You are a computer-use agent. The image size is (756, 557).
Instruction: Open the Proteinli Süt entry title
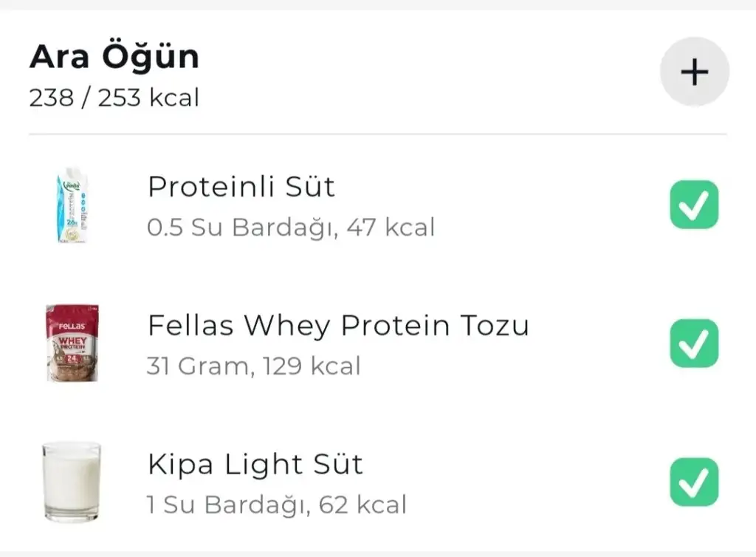[x=241, y=187]
